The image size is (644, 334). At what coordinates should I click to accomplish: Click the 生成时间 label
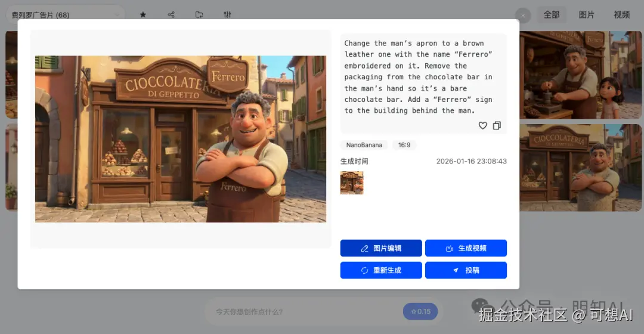354,162
